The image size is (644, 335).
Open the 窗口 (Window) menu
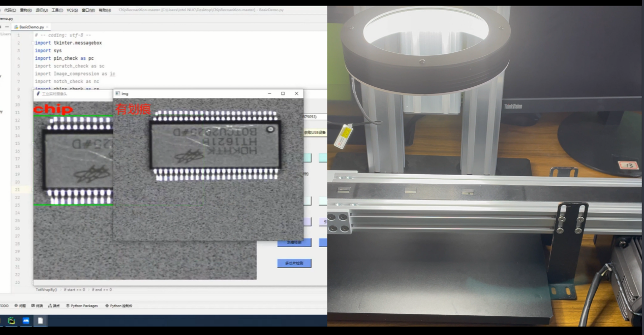pos(88,10)
